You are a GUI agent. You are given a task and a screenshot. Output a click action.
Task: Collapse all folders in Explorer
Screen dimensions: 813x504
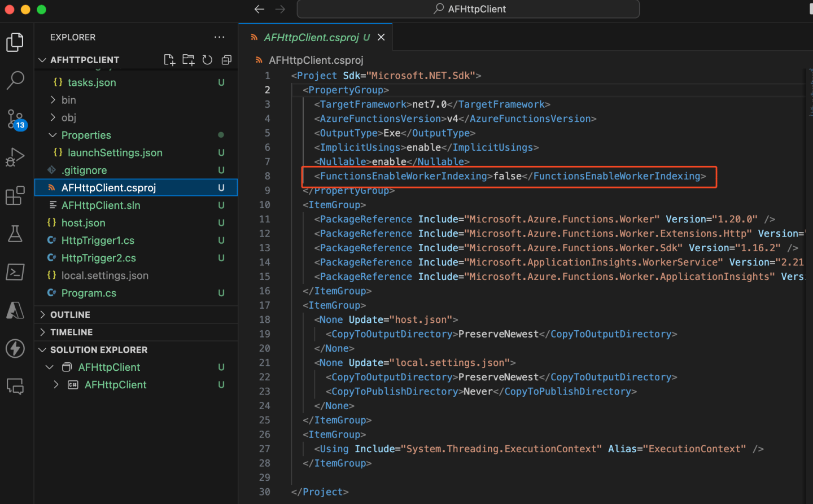[226, 60]
